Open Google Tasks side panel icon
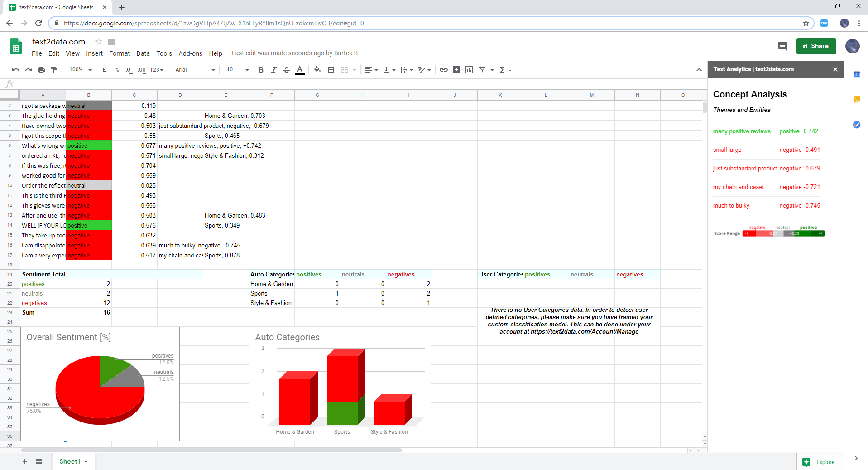 click(x=857, y=125)
